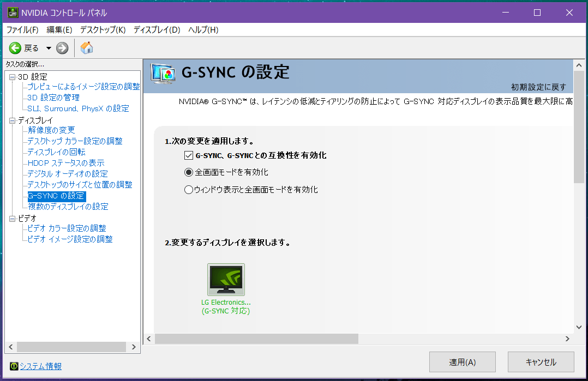Click main panel scroll down arrow
Viewport: 588px width, 381px height.
[579, 327]
